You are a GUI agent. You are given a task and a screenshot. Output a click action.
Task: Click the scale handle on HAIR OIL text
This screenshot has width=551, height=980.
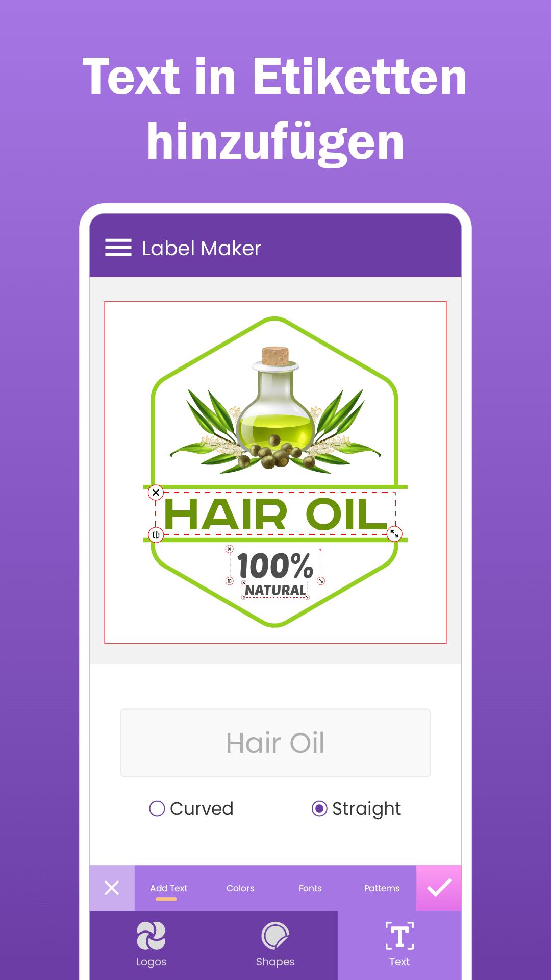click(394, 534)
